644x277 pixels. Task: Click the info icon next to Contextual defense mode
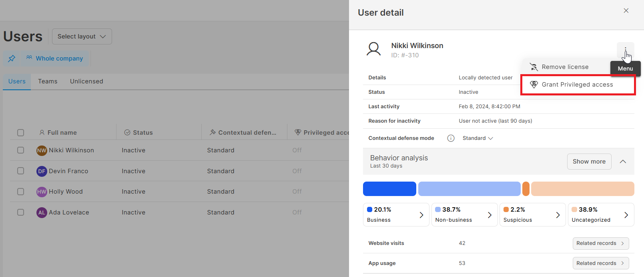[451, 138]
